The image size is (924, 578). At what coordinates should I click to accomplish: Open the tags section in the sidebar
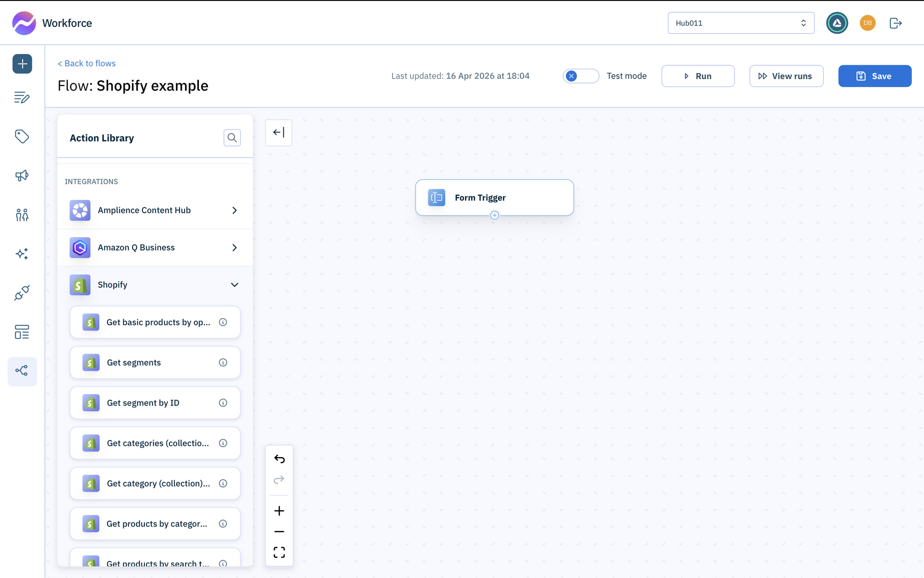[x=22, y=137]
